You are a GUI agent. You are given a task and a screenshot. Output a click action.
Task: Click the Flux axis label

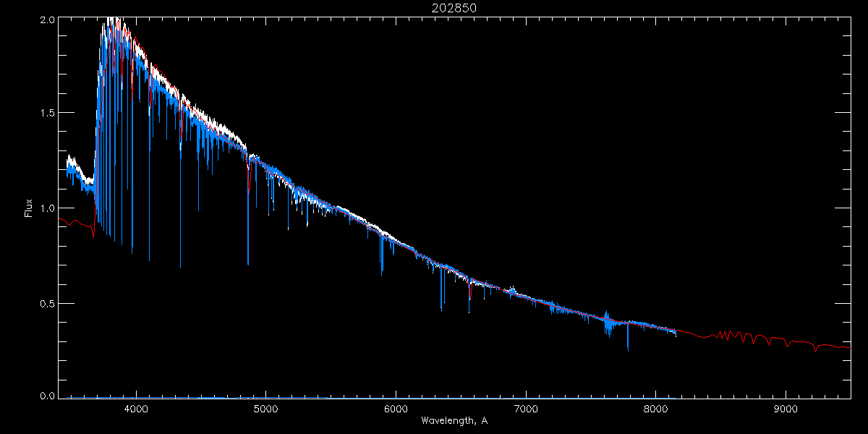click(28, 208)
